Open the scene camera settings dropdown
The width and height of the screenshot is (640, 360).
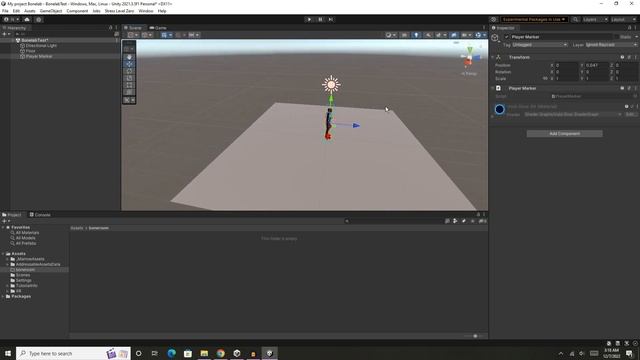click(466, 35)
